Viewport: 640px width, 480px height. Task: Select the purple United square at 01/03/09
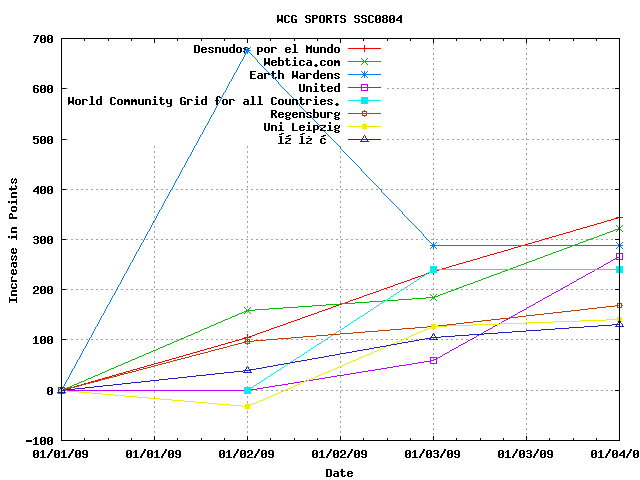433,360
